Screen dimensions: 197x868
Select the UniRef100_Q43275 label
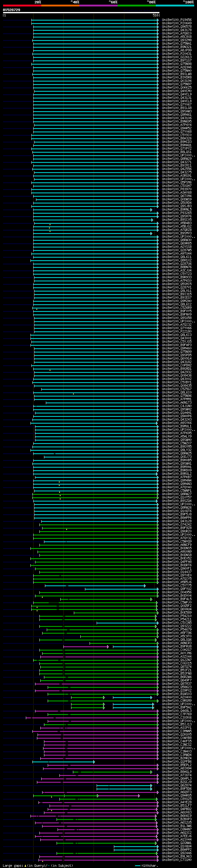click(176, 172)
